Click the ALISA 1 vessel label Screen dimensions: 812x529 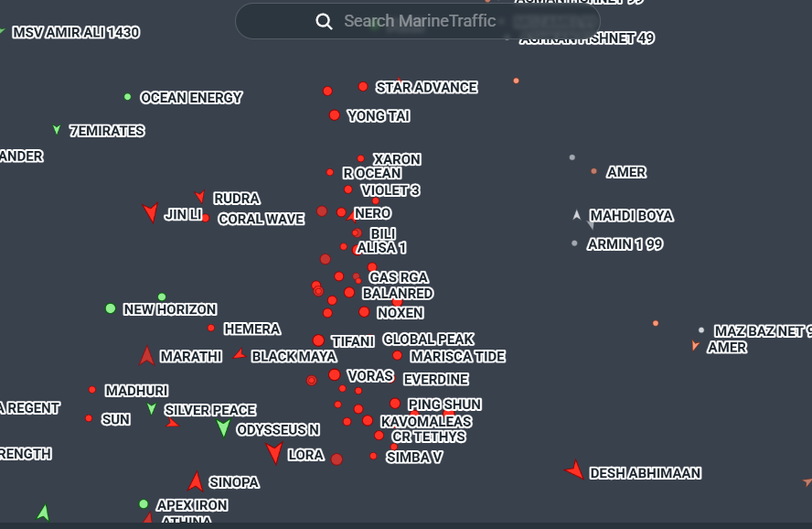(x=381, y=248)
